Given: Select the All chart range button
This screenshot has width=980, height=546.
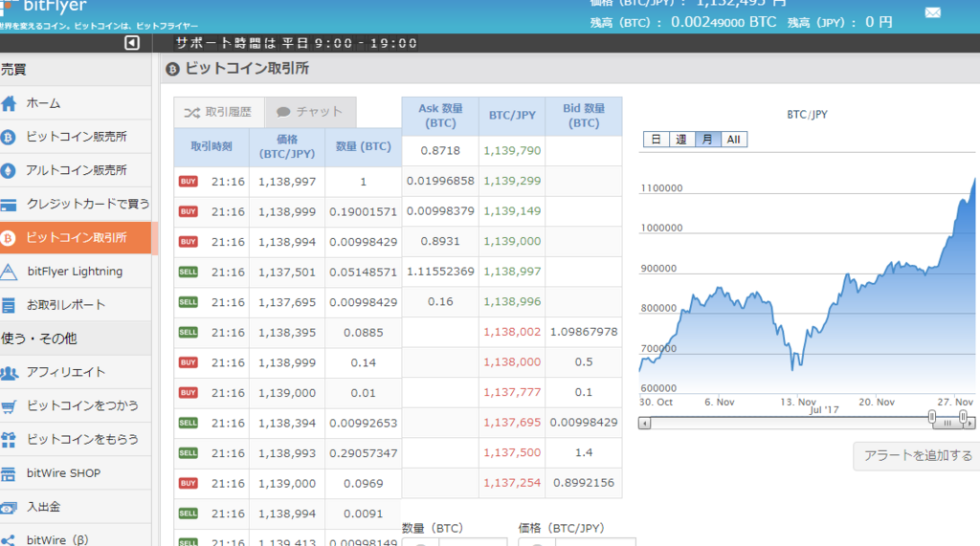Looking at the screenshot, I should pyautogui.click(x=734, y=140).
